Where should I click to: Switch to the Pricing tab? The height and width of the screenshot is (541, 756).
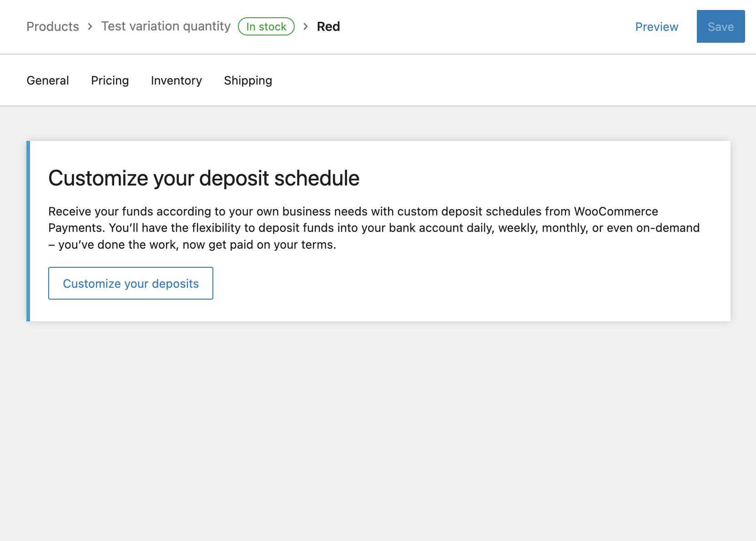110,80
